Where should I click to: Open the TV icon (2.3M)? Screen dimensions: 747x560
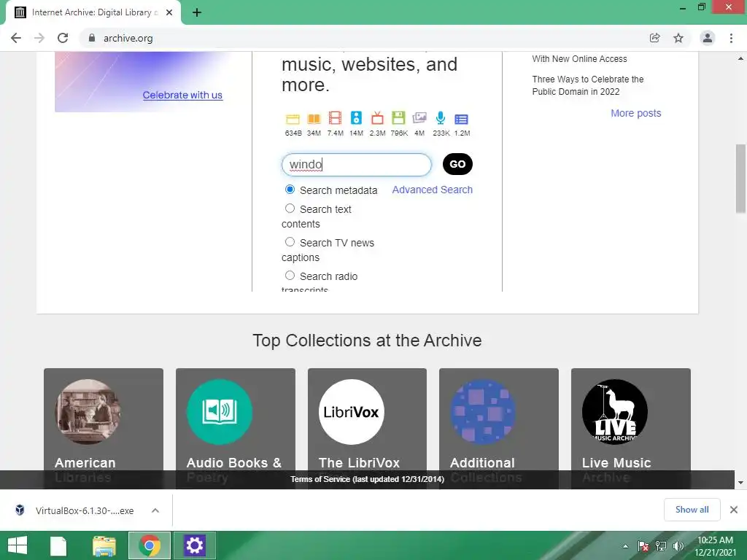click(x=377, y=117)
